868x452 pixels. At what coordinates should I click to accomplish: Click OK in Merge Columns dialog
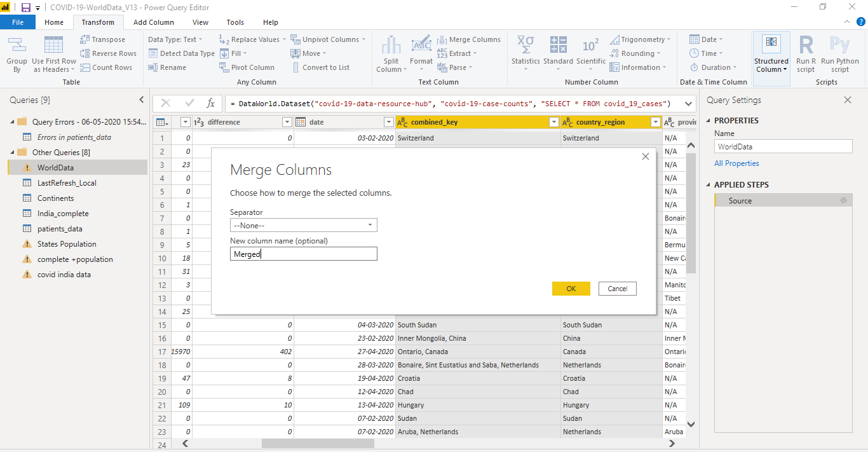coord(571,289)
